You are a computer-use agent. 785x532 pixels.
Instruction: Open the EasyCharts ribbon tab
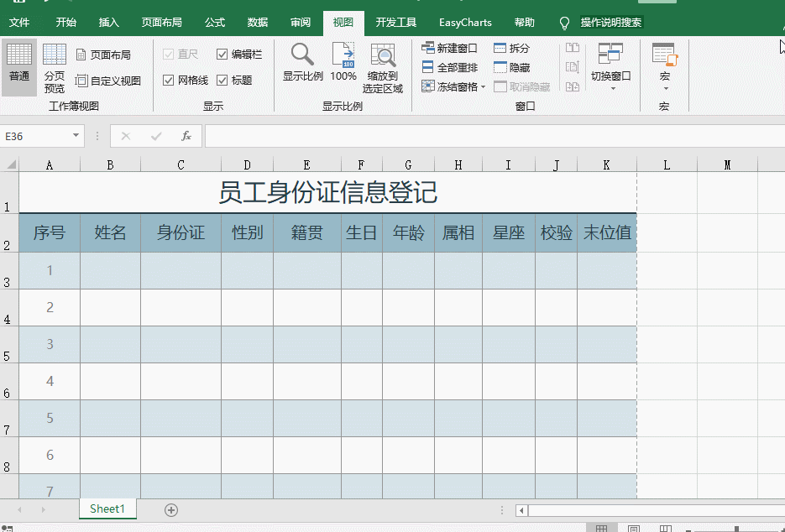pos(465,23)
